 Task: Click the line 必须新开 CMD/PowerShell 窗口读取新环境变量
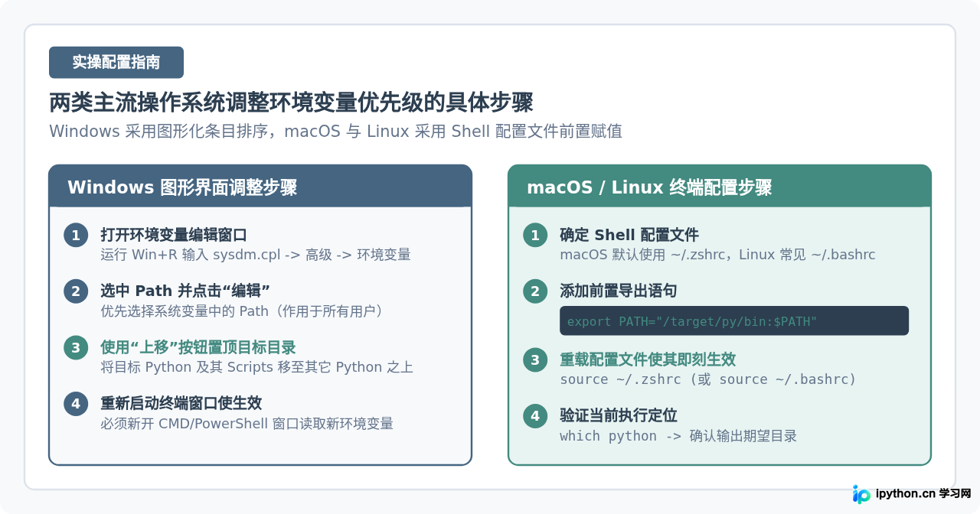pos(247,424)
